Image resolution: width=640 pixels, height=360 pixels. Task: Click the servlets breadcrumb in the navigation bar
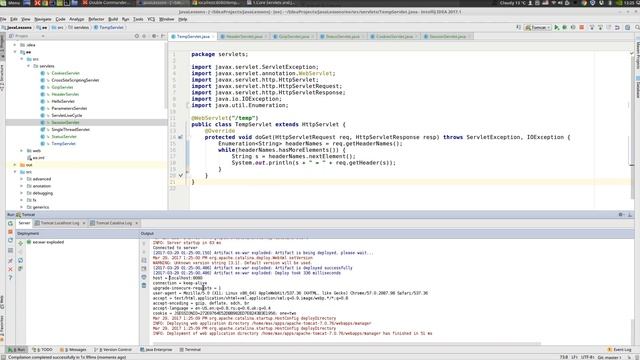click(78, 27)
